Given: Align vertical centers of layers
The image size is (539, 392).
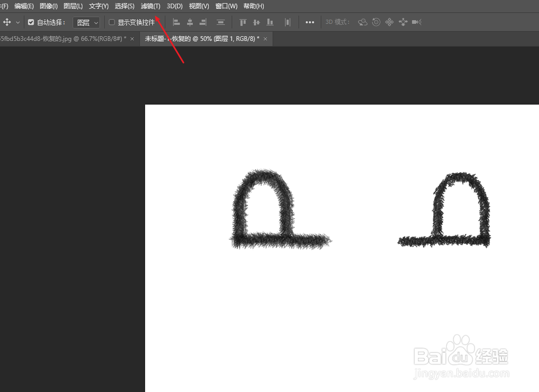Looking at the screenshot, I should point(257,22).
